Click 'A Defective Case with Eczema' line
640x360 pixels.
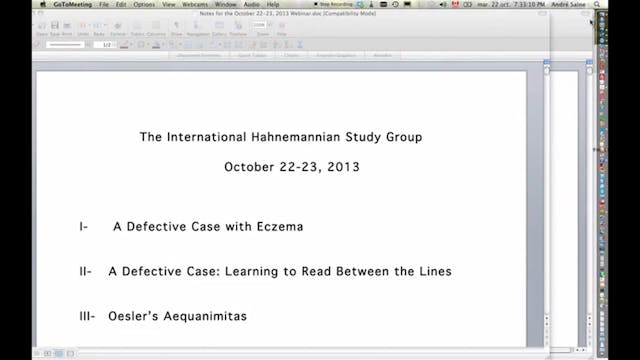[x=208, y=227]
